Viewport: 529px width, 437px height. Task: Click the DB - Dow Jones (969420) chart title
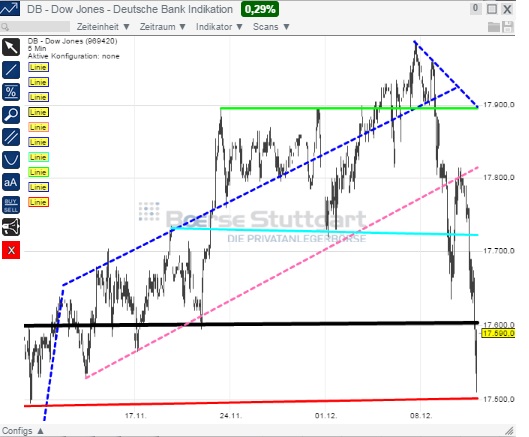[73, 41]
